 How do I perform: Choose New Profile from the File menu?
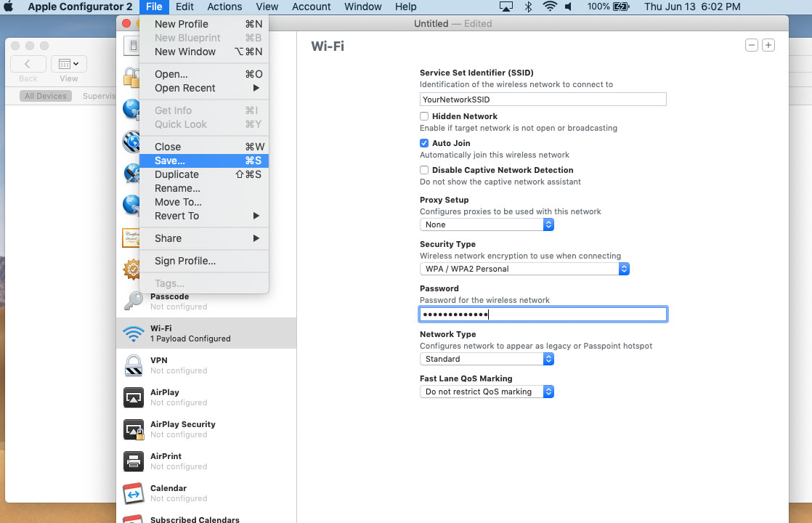(x=204, y=24)
